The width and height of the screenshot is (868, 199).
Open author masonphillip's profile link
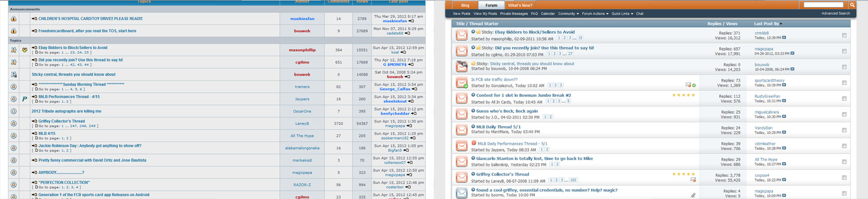[x=302, y=50]
